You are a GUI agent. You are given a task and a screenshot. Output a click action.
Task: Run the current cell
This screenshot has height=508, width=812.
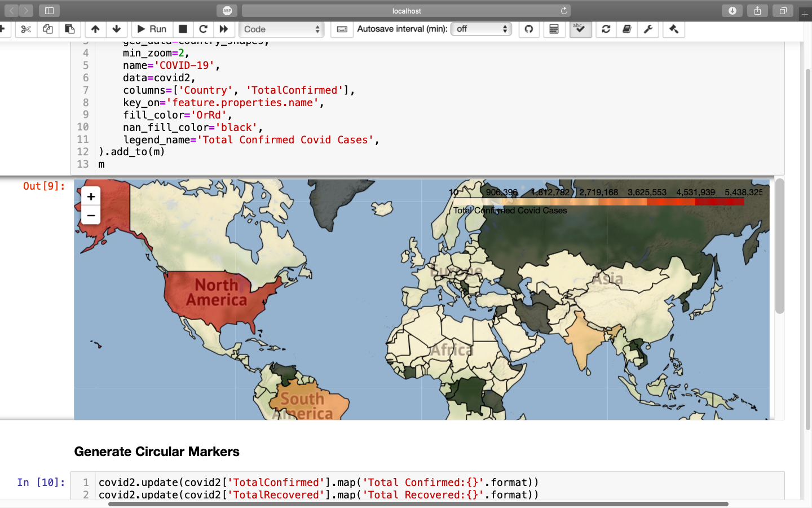152,29
